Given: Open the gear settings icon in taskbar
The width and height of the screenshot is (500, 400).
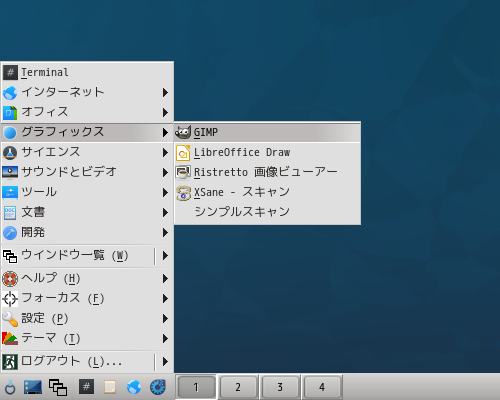Looking at the screenshot, I should tap(158, 387).
